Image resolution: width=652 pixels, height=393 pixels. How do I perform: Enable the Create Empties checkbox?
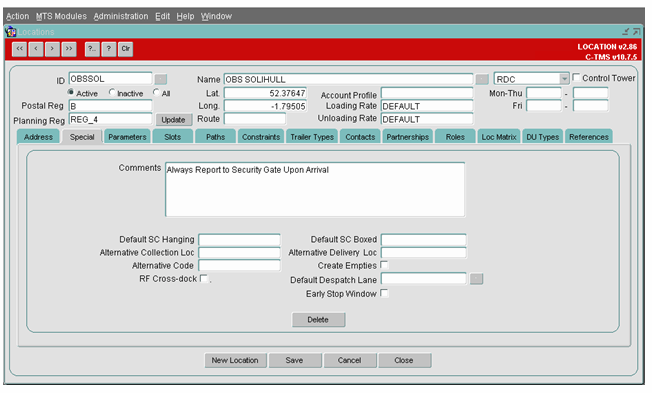pyautogui.click(x=385, y=264)
